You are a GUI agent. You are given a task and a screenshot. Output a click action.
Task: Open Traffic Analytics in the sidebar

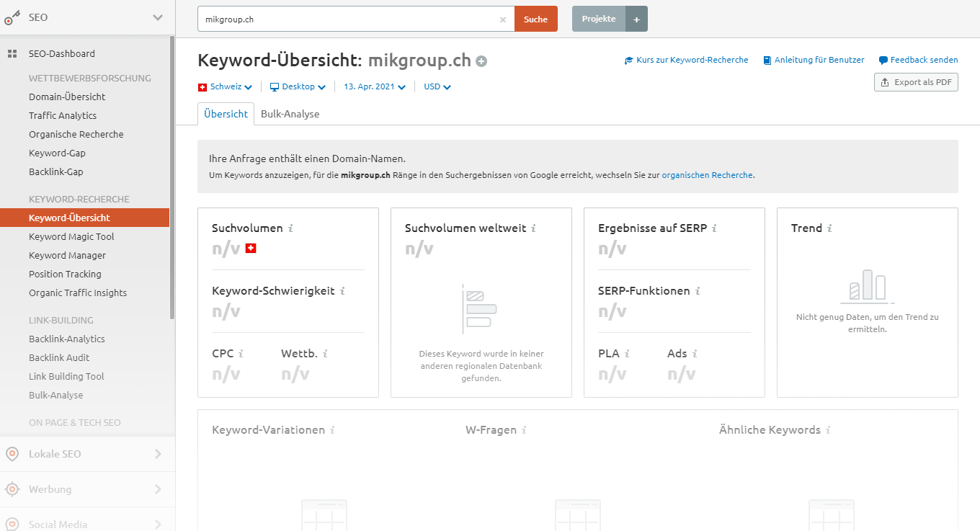click(x=63, y=116)
